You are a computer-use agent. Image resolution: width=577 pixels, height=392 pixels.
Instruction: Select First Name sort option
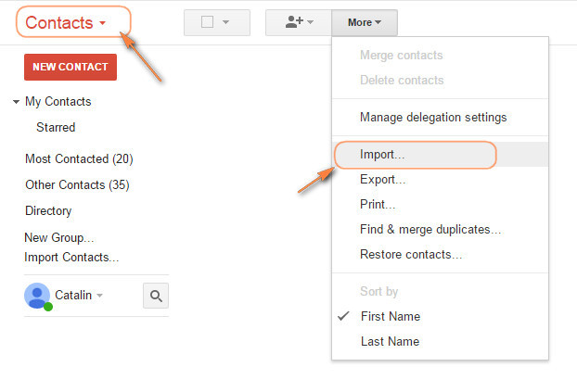tap(390, 316)
